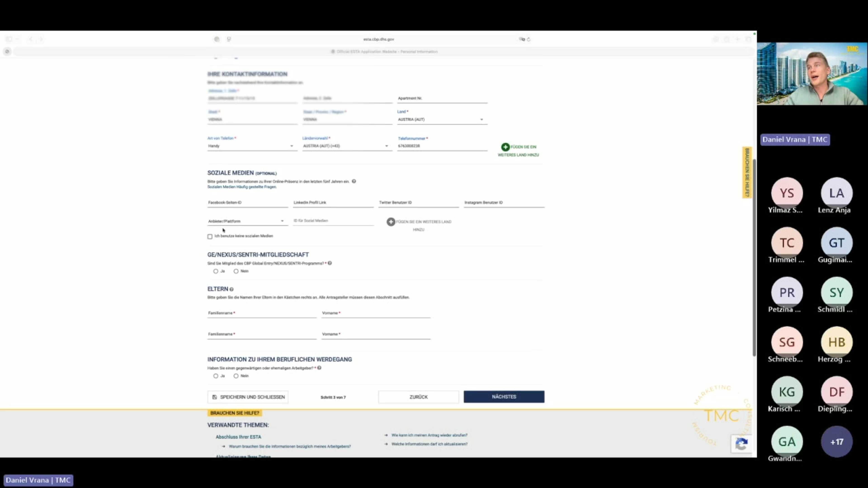This screenshot has width=868, height=488.
Task: Check 'Ich benutze keine sozialen Medien'
Action: click(210, 236)
